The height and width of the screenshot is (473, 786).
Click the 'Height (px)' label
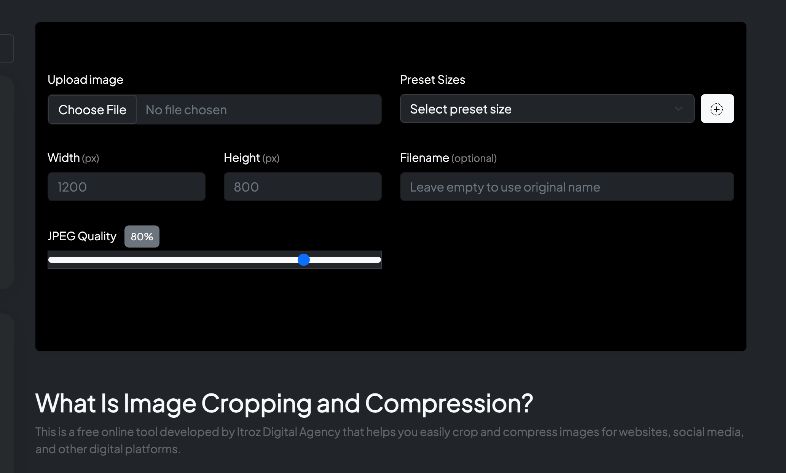pos(251,158)
